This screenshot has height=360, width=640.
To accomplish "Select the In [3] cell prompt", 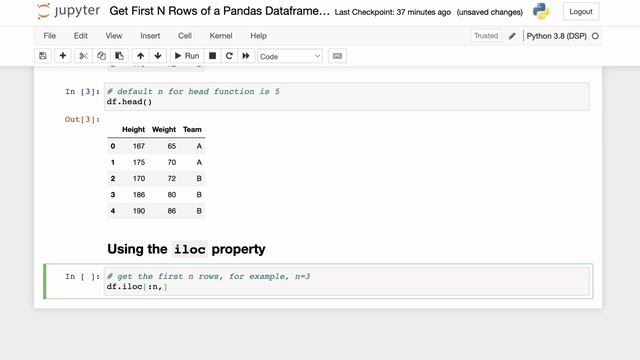I will (82, 92).
